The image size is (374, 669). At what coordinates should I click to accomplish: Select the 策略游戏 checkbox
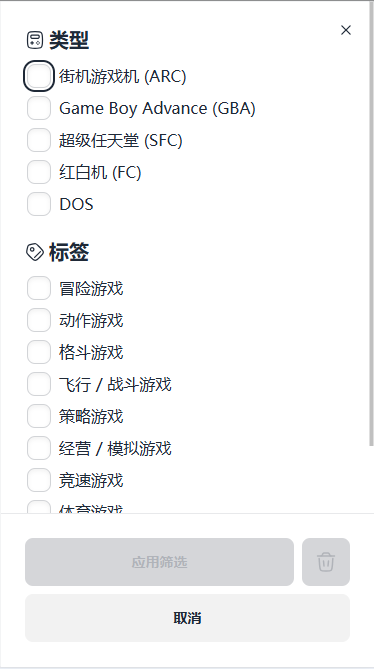click(39, 416)
